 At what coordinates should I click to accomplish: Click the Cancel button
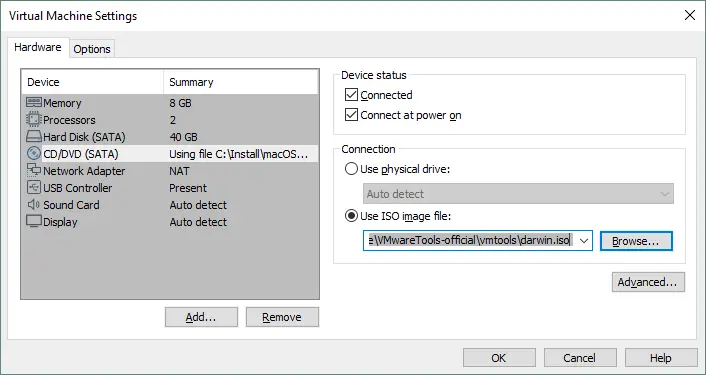(x=580, y=358)
